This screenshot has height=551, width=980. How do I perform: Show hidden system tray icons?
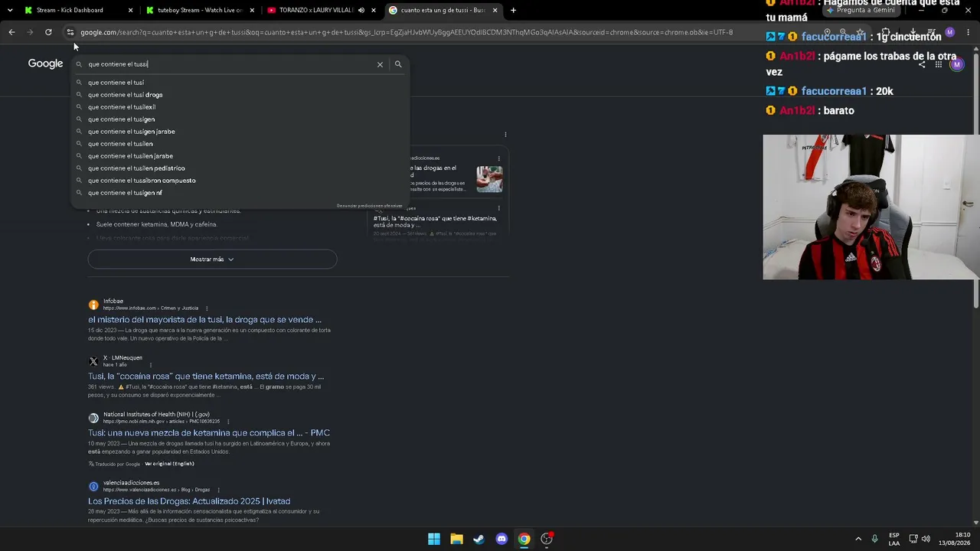point(857,539)
